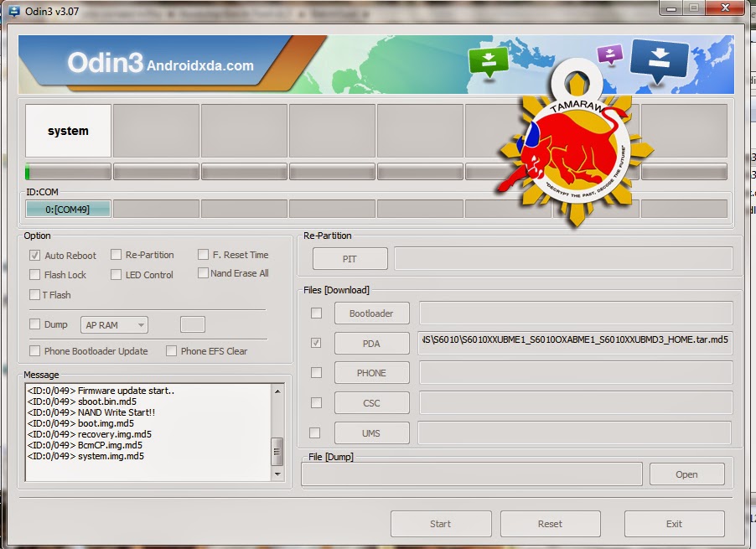
Task: Click 'system.img.md5' log line
Action: [x=85, y=456]
